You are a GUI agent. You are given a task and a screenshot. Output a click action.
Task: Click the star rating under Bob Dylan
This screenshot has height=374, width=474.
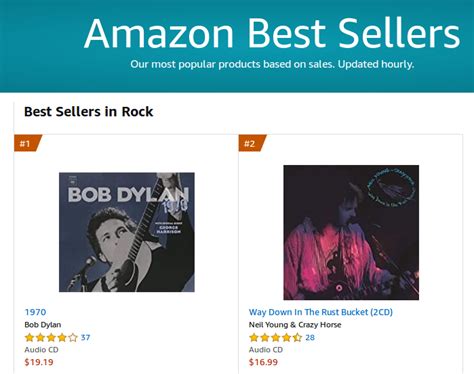51,338
